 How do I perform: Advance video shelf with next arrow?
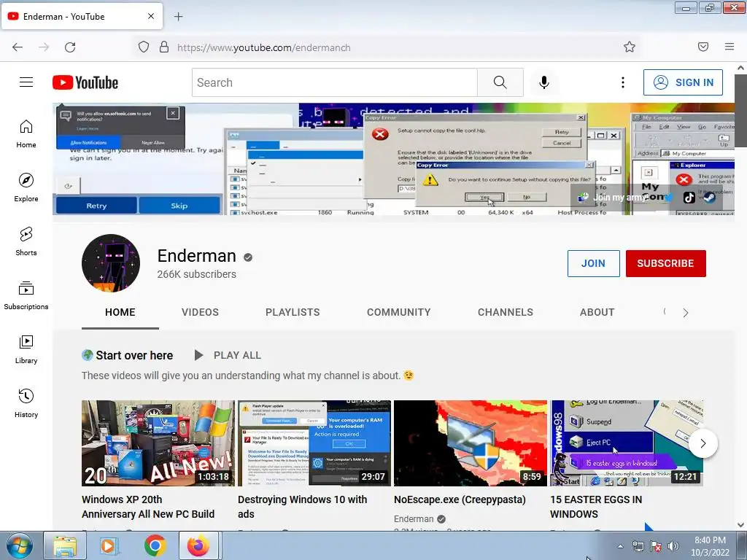(703, 443)
